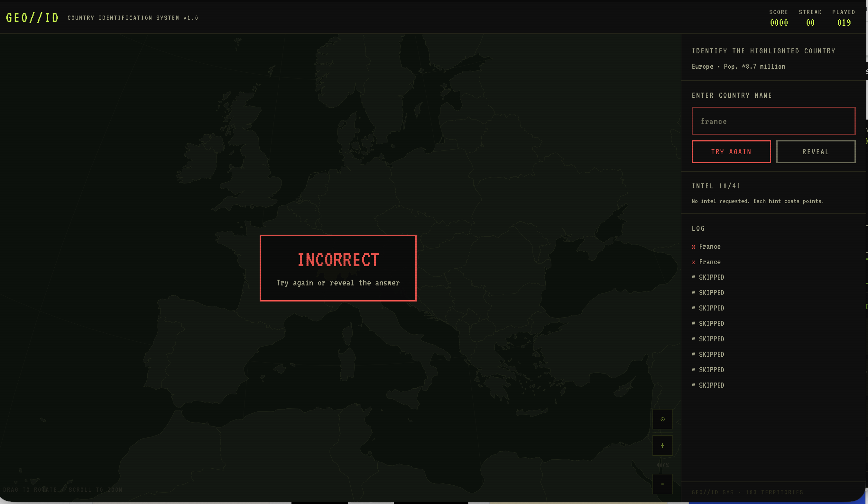Viewport: 868px width, 504px height.
Task: Click 'Try again or reveal the answer' text
Action: [x=338, y=283]
